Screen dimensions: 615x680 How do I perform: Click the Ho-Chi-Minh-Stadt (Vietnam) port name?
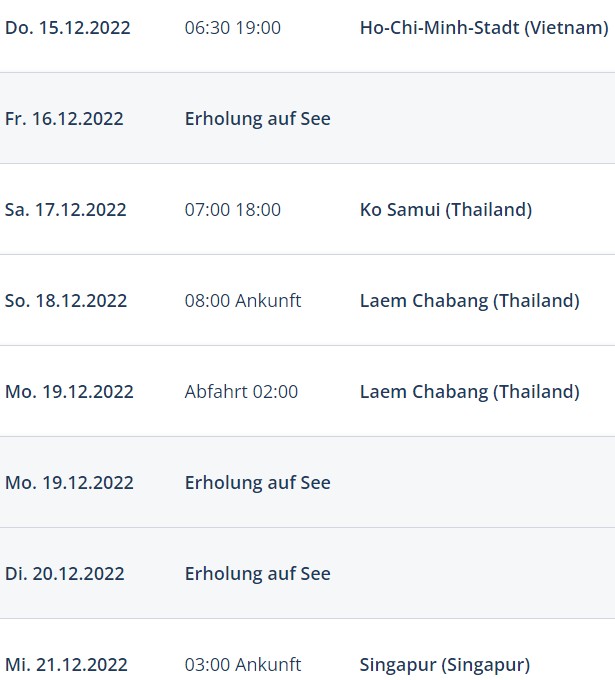tap(484, 28)
